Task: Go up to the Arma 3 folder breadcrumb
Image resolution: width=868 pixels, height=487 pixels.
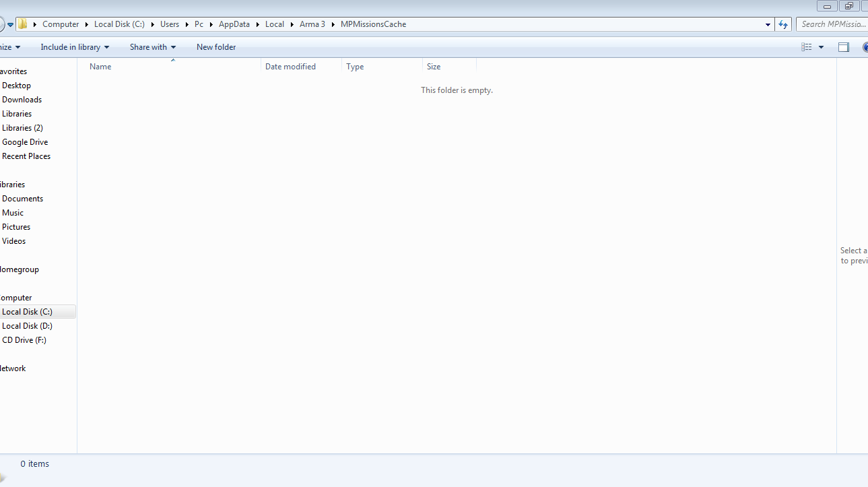Action: [x=312, y=24]
